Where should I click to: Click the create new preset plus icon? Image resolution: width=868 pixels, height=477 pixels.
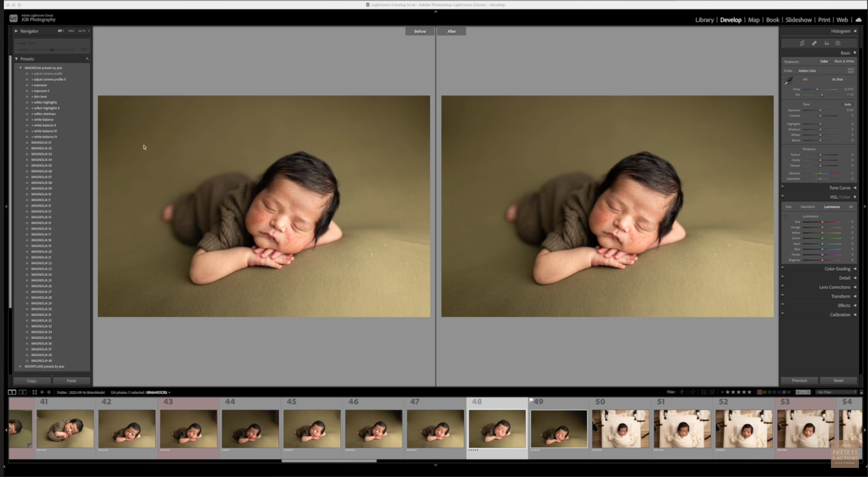coord(87,59)
